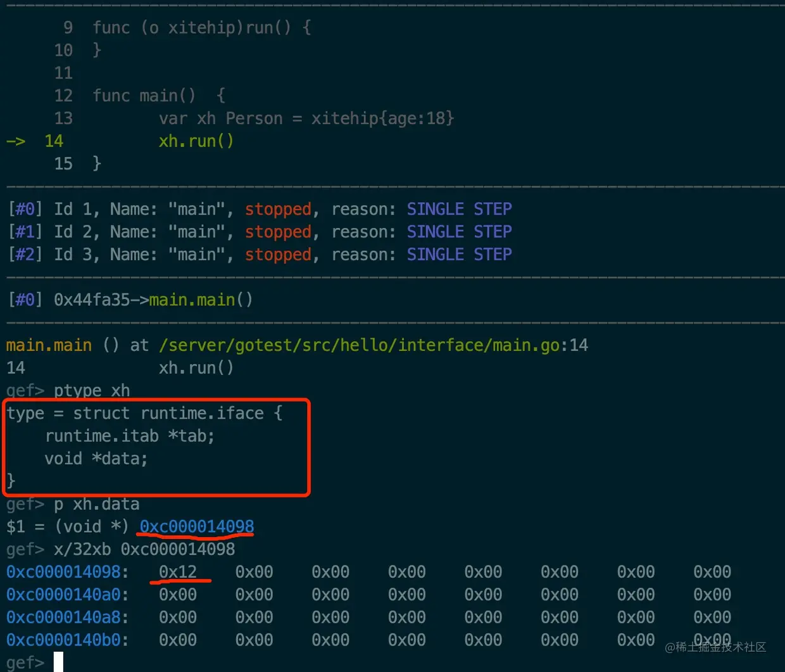Click 'stopped' status on thread Id 3 row

pyautogui.click(x=279, y=255)
